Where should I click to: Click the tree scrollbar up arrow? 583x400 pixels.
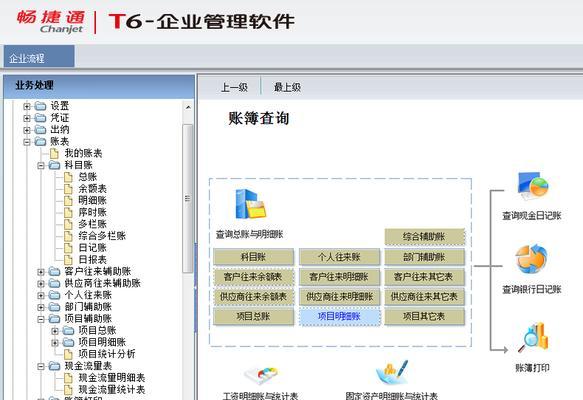(188, 107)
